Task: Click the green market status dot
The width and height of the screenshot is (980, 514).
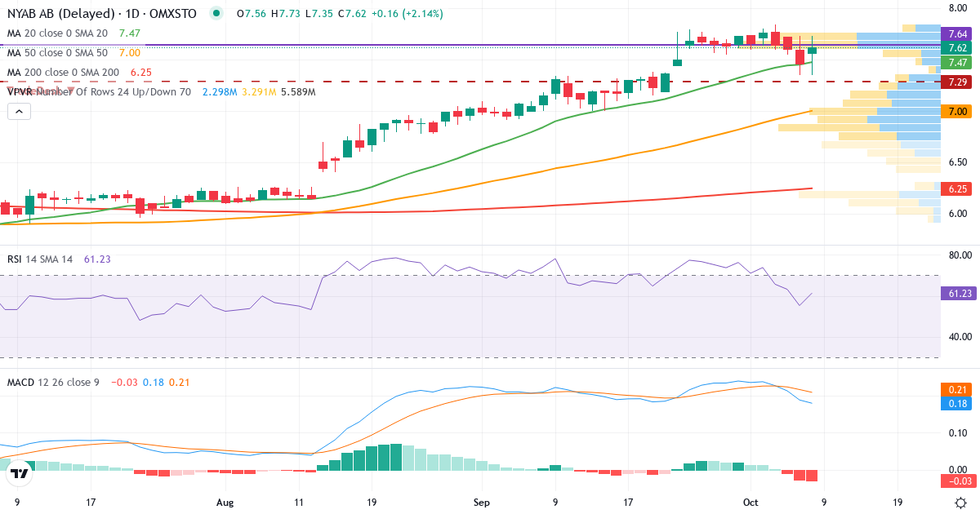Action: click(x=216, y=14)
